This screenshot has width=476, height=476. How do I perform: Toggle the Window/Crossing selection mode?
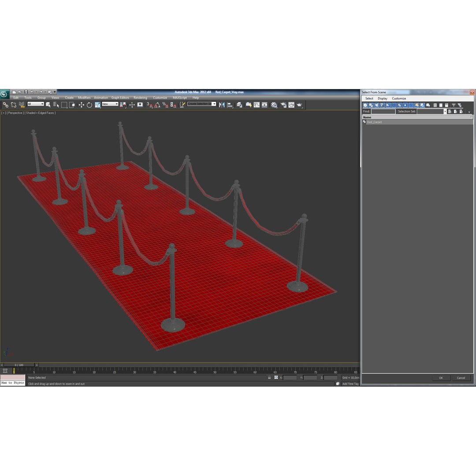[x=72, y=105]
